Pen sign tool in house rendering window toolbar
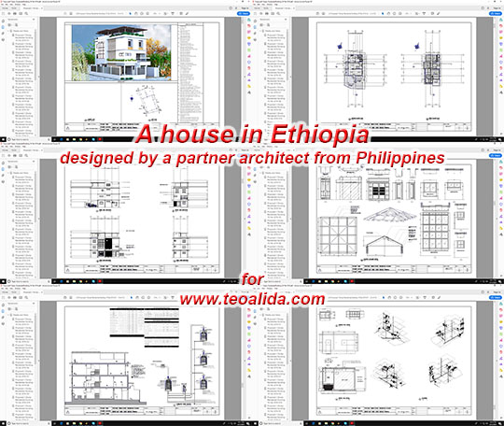Image resolution: width=504 pixels, height=426 pixels. click(x=187, y=13)
